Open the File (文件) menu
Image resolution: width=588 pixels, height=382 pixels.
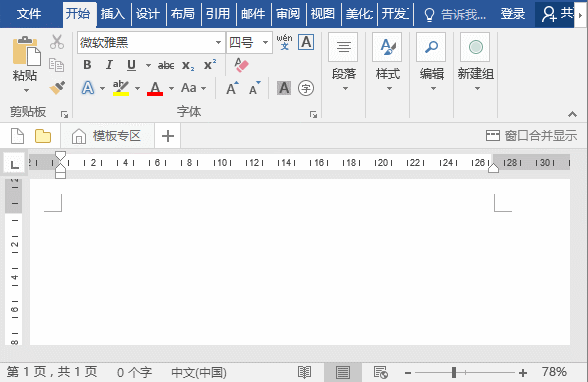click(29, 14)
